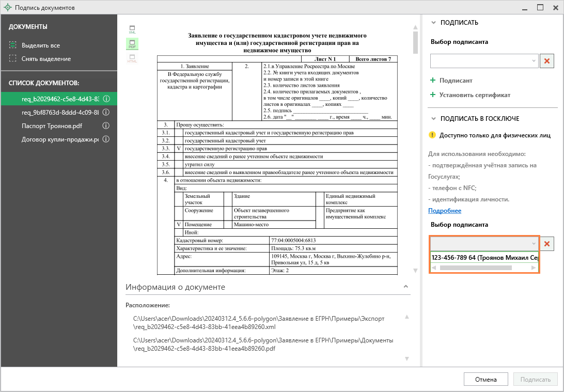Select signer 123-456-789 64 Троянов Михаил
The image size is (564, 392).
(484, 257)
